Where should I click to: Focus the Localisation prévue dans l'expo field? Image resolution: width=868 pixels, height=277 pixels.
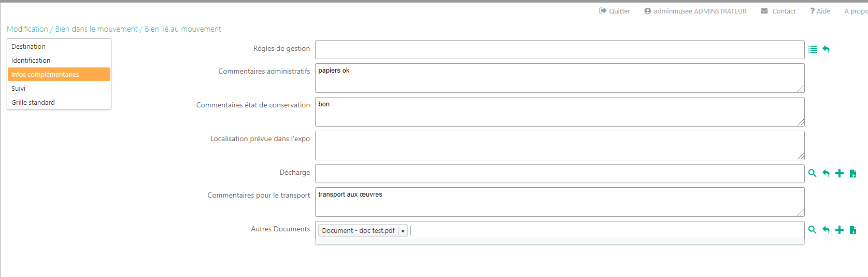click(x=560, y=145)
